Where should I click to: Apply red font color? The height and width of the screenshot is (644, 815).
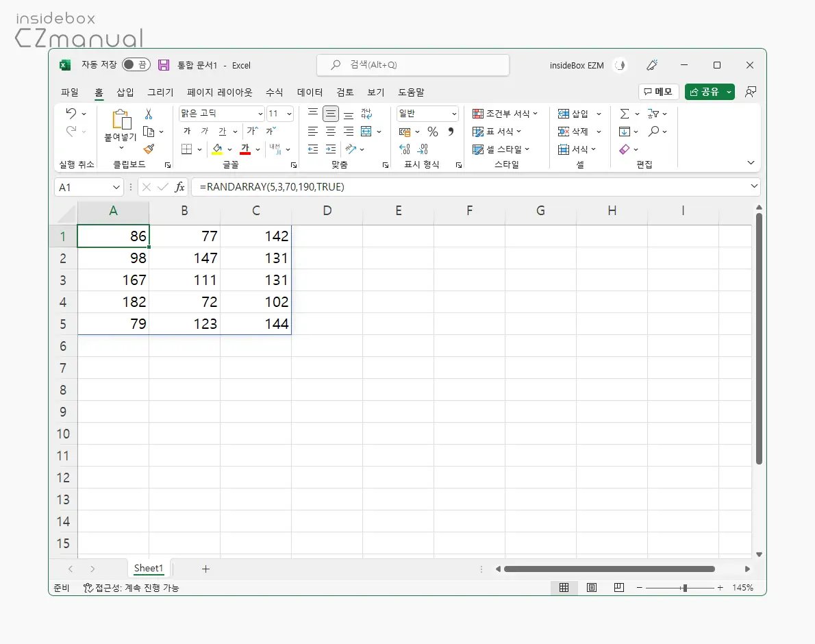pyautogui.click(x=245, y=149)
